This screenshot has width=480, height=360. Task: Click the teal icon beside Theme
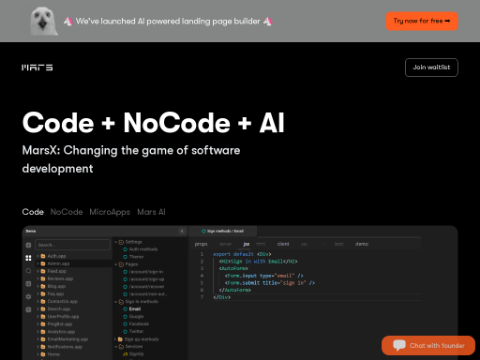pyautogui.click(x=125, y=257)
